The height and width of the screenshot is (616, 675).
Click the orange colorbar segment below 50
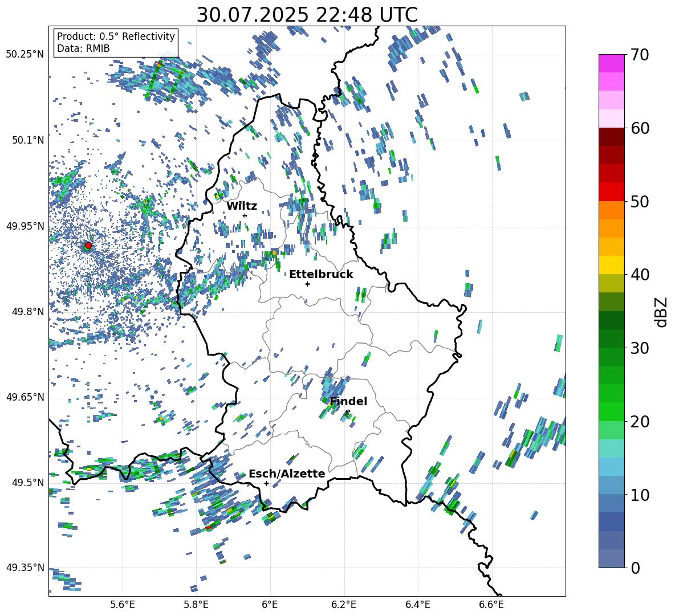click(612, 210)
